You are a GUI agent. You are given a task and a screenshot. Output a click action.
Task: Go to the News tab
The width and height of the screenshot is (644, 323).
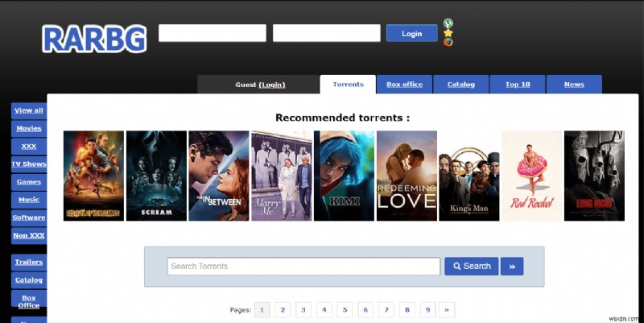click(x=574, y=85)
